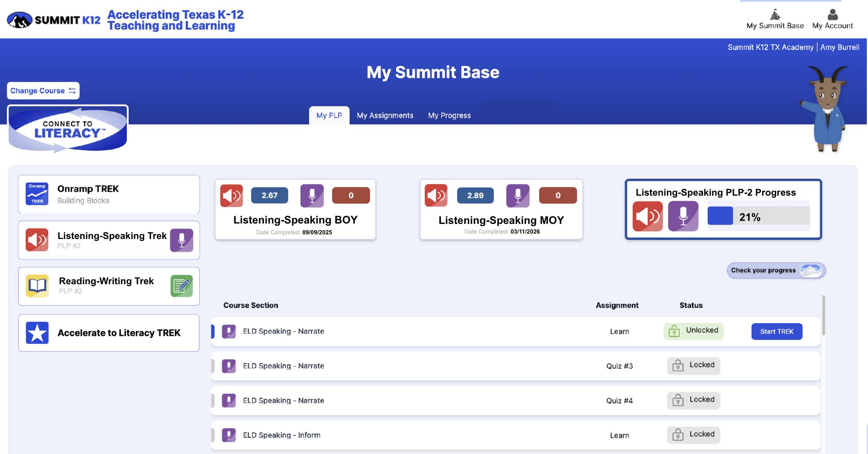Click the Quiz #3 assignment text

click(x=620, y=366)
